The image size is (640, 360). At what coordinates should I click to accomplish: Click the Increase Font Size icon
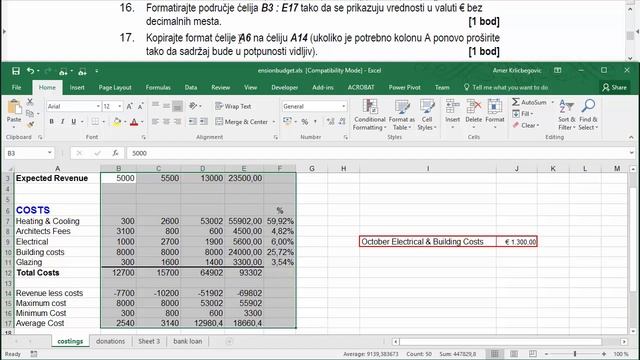point(129,106)
